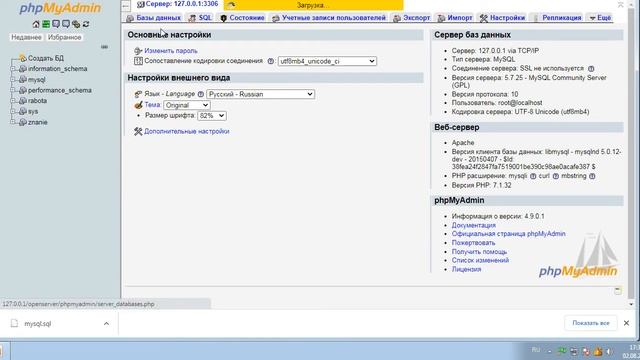Open the Language dropdown showing Русский
Viewport: 640px width, 360px height.
pos(260,94)
